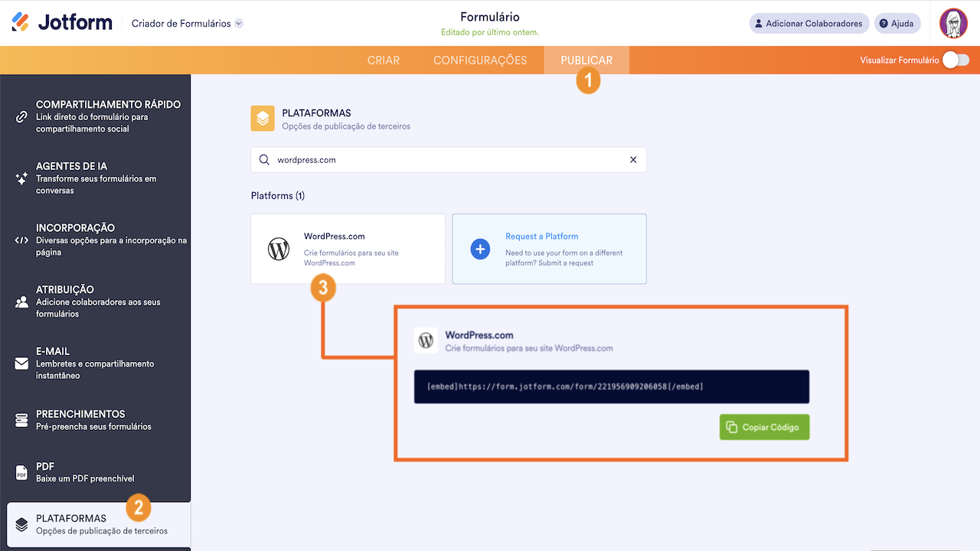The width and height of the screenshot is (980, 551).
Task: Open Quick Share link icon in sidebar
Action: pyautogui.click(x=21, y=116)
